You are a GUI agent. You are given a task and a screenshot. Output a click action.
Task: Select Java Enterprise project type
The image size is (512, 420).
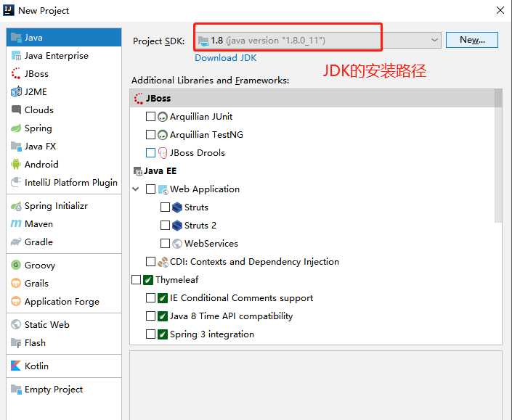click(64, 56)
